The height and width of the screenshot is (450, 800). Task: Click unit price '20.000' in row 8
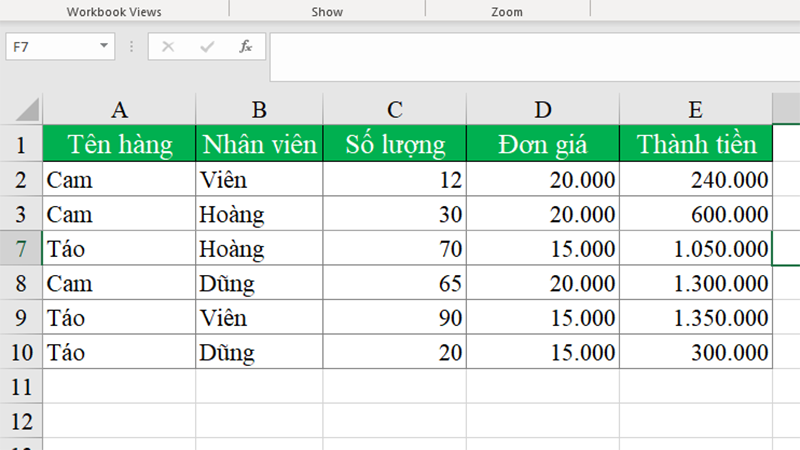(x=543, y=283)
